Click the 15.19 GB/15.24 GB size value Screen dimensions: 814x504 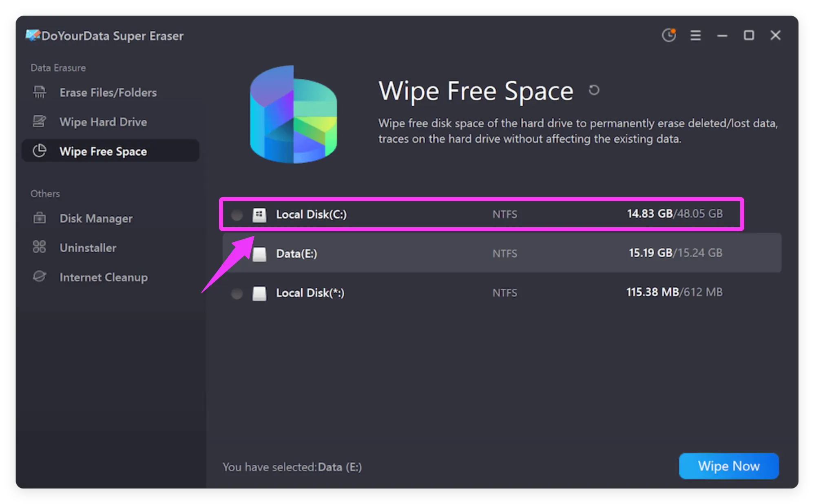tap(675, 253)
